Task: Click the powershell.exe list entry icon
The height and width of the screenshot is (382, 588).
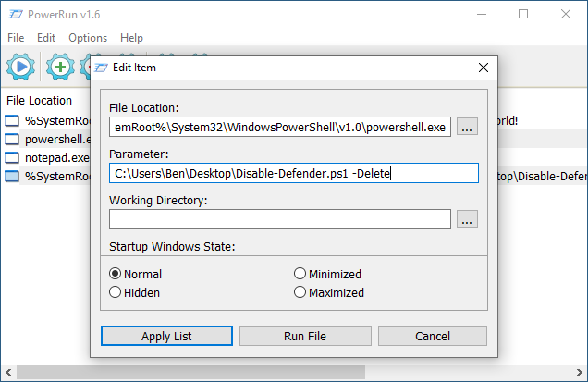Action: click(x=12, y=139)
